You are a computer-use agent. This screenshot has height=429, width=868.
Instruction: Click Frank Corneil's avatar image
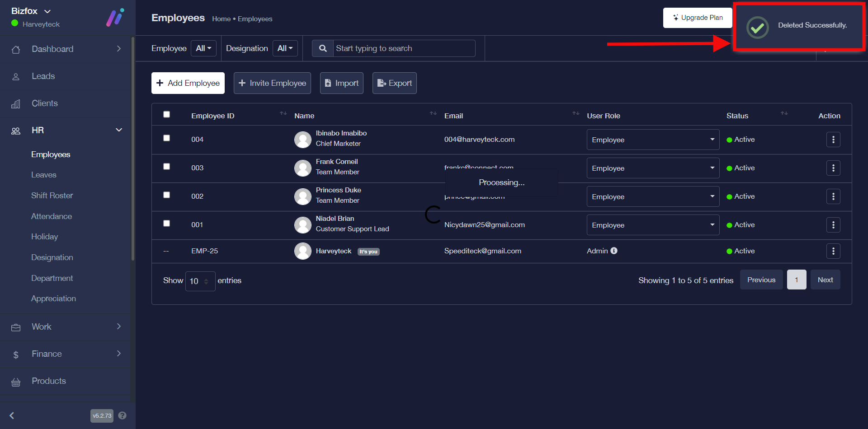pyautogui.click(x=302, y=168)
